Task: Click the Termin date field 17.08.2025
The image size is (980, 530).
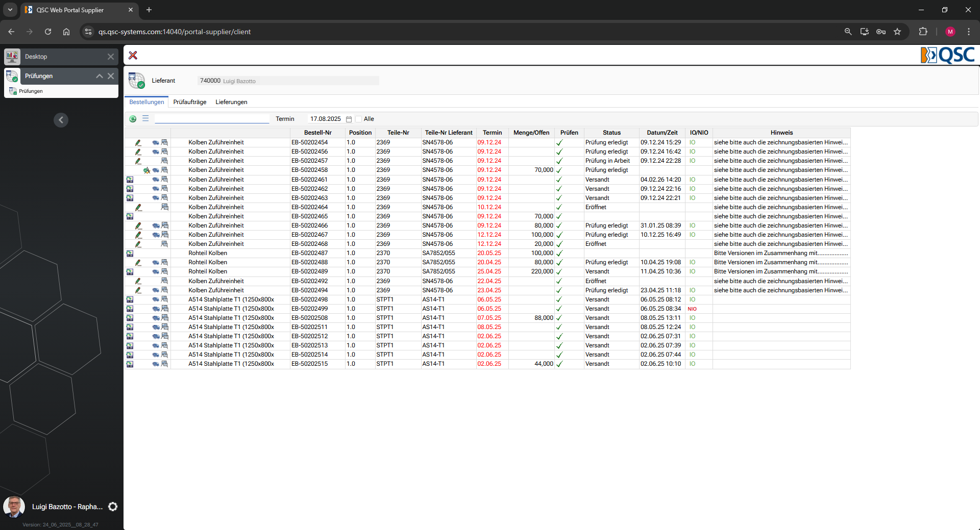Action: click(x=326, y=119)
